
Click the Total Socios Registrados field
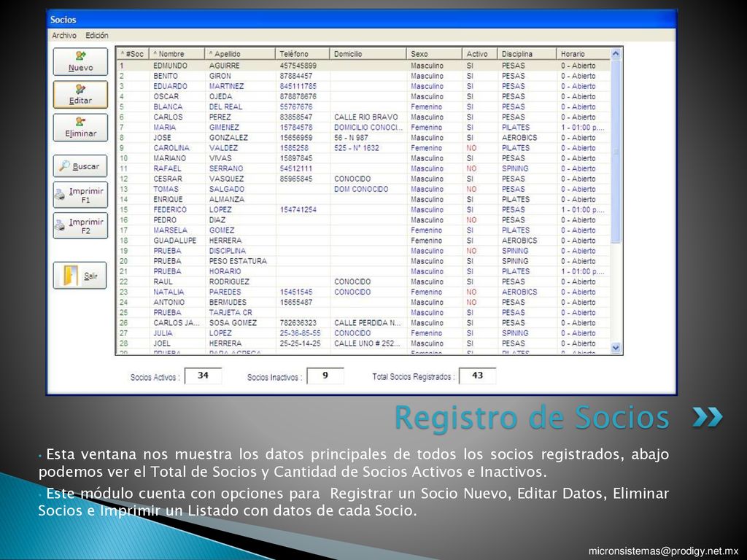[x=477, y=376]
